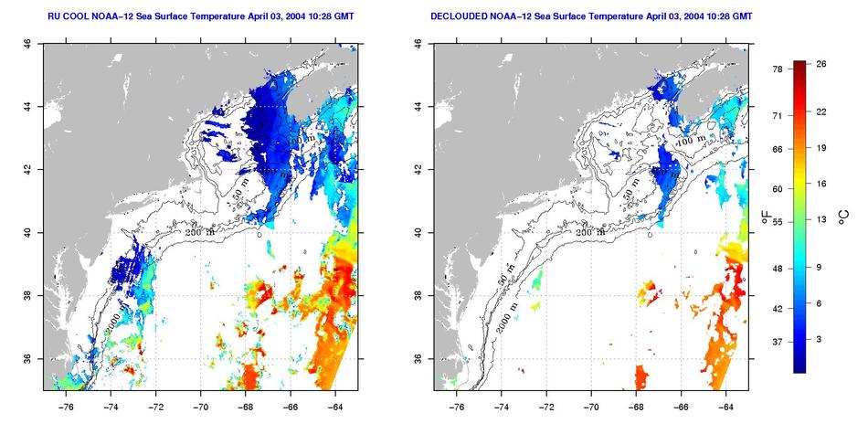
Task: Click the 100 m contour label on the DECLOUDED map
Action: [x=693, y=141]
